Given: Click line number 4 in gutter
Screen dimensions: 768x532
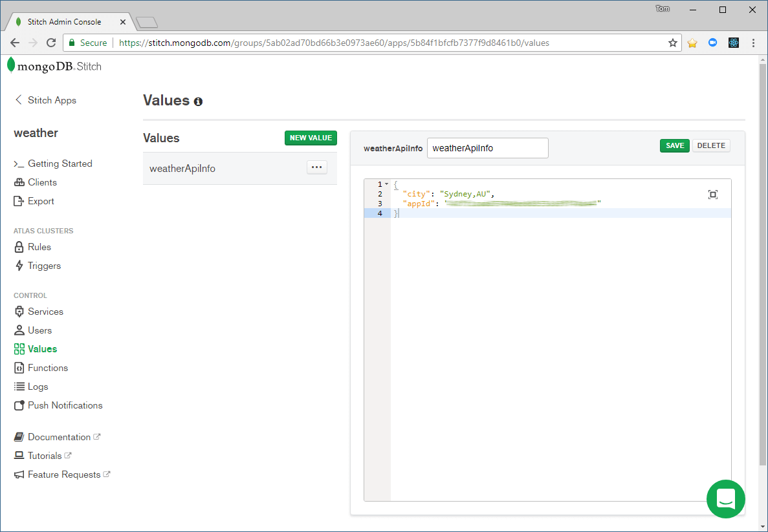Looking at the screenshot, I should pos(380,213).
